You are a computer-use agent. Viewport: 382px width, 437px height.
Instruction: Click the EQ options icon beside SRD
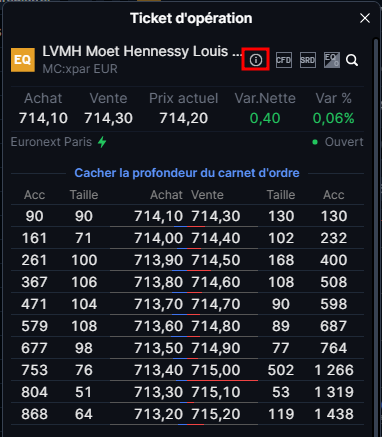[332, 60]
